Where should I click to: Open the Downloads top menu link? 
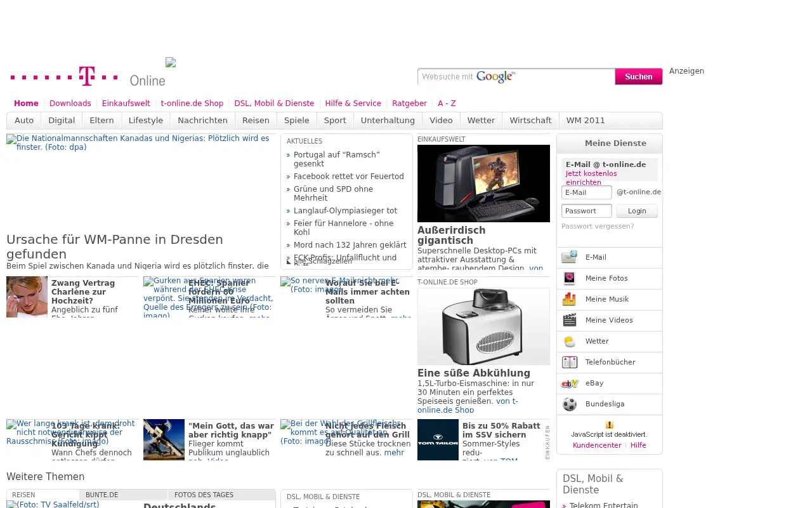70,104
